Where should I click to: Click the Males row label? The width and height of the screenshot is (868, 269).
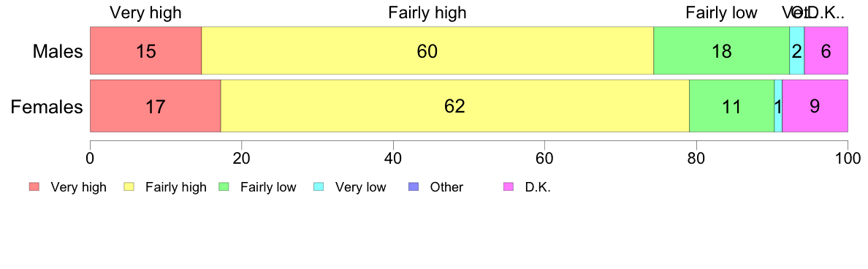(x=58, y=51)
